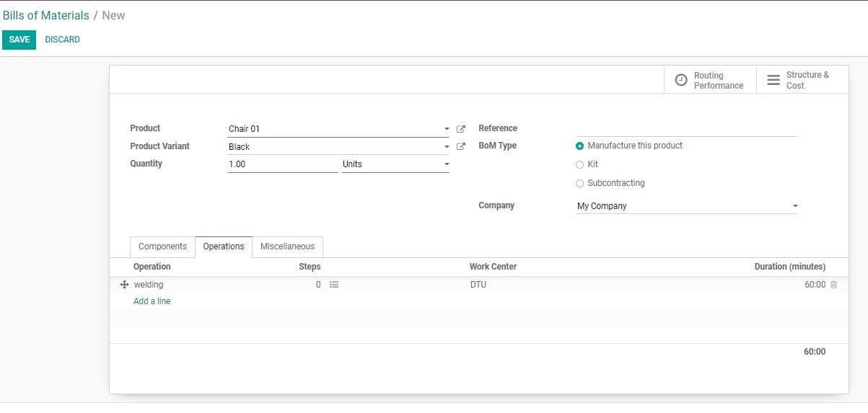Click the Structure & Cost hamburger icon
This screenshot has width=868, height=413.
coord(773,80)
